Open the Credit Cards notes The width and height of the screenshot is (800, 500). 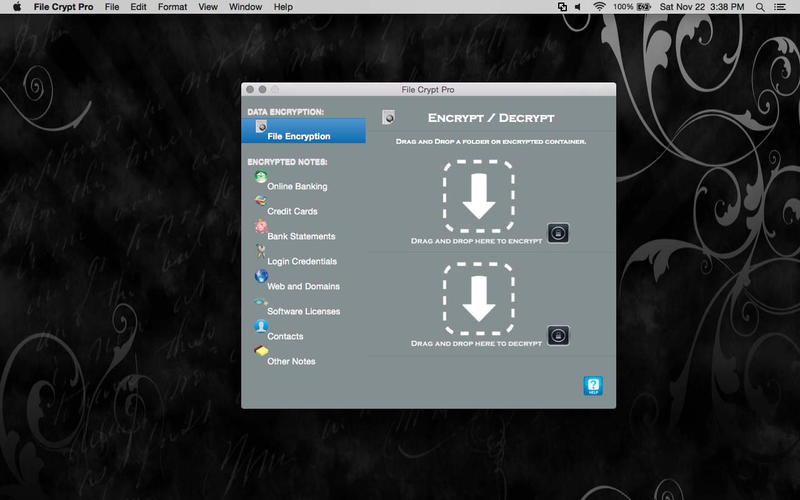[292, 211]
